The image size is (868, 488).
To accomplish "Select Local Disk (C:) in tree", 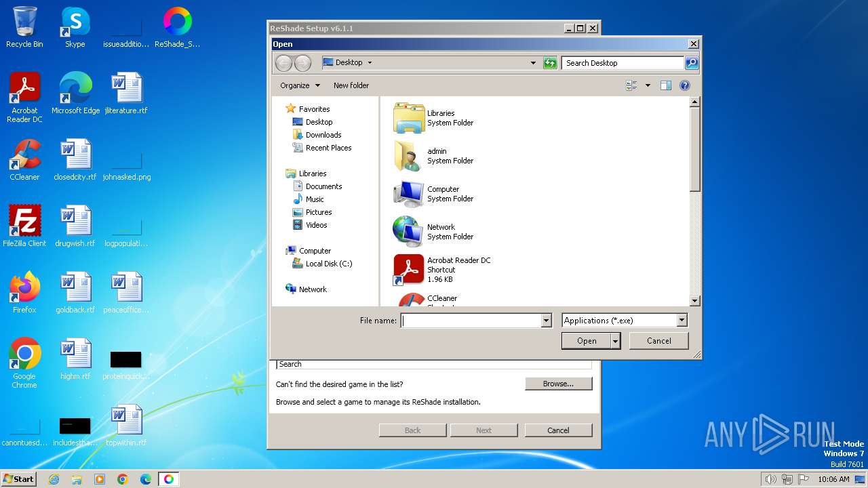I will pyautogui.click(x=329, y=264).
